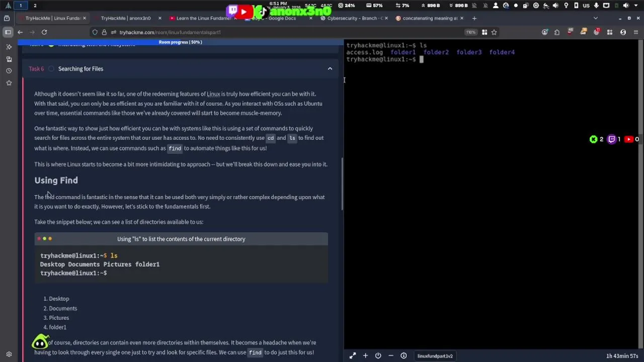Open a new browser tab
This screenshot has height=362, width=644.
pos(474,18)
